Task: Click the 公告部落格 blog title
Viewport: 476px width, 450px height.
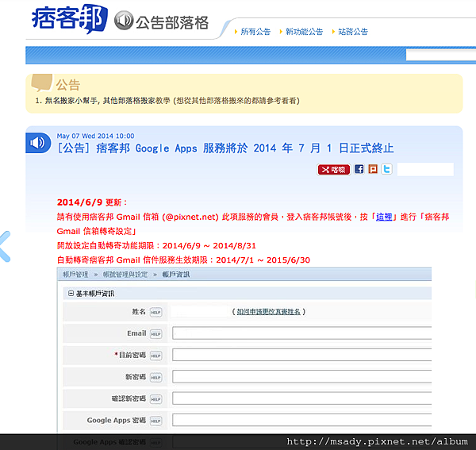Action: 172,23
